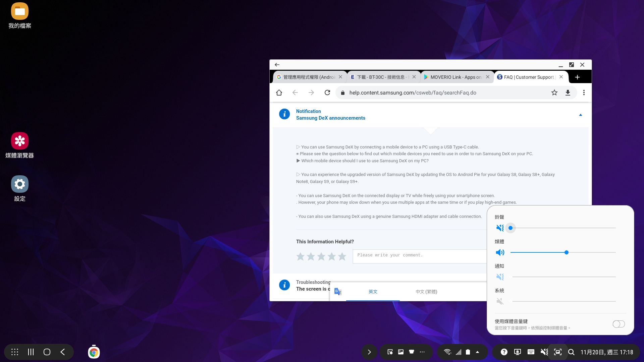The height and width of the screenshot is (362, 644).
Task: Tap the home circle button in taskbar
Action: [x=47, y=352]
